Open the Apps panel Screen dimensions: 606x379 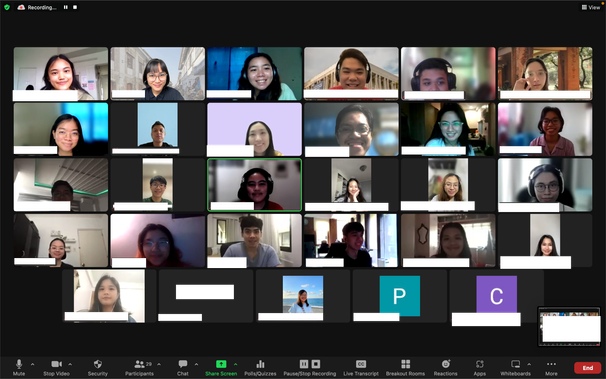tap(480, 367)
